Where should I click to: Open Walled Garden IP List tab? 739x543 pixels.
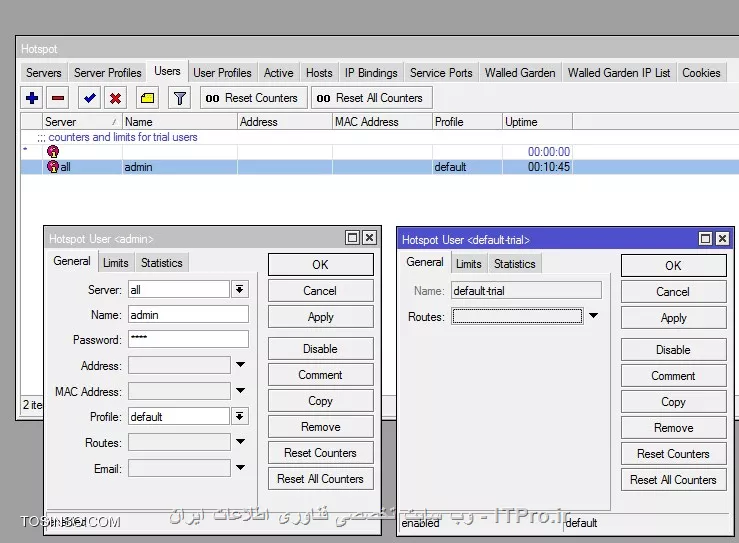pyautogui.click(x=619, y=73)
